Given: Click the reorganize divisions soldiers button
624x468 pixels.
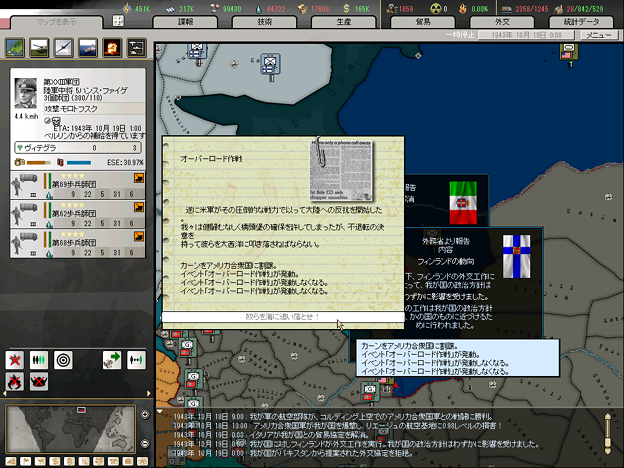Looking at the screenshot, I should coord(39,360).
